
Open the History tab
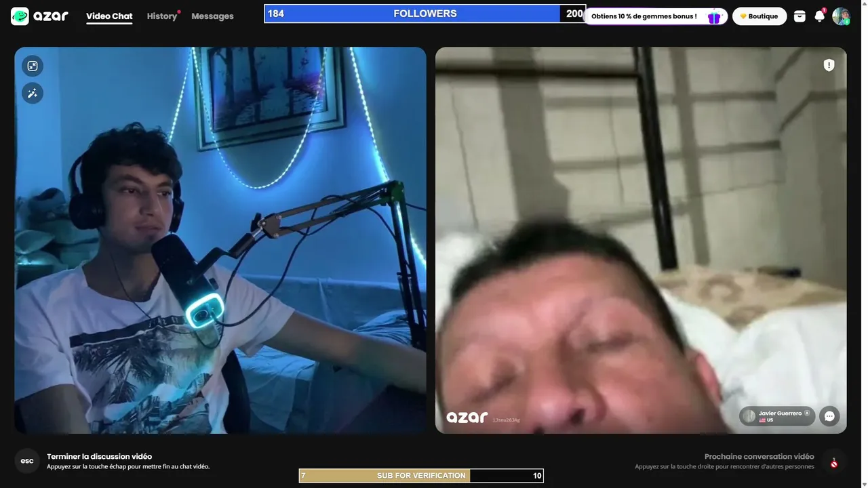pos(162,16)
